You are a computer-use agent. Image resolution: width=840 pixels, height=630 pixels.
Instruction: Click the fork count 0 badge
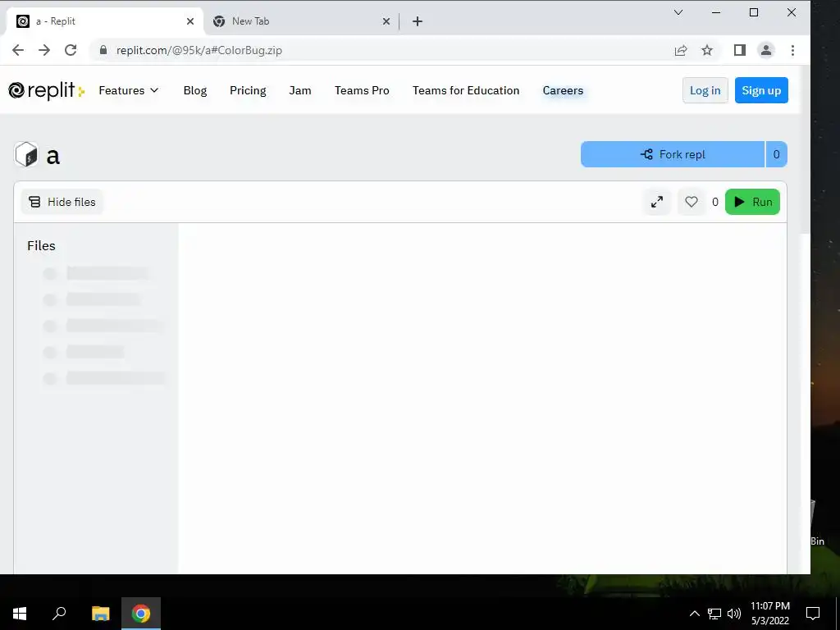point(776,154)
